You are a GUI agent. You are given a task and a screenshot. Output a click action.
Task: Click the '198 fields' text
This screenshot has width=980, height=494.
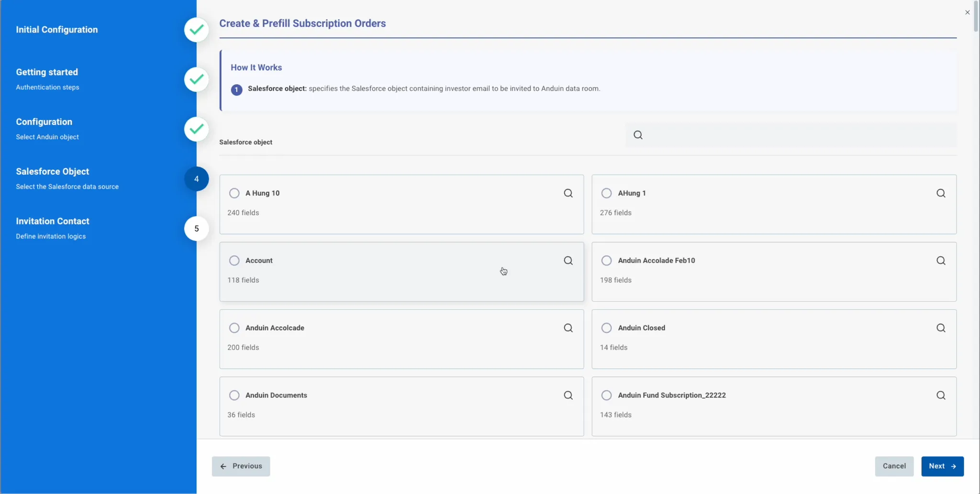616,280
